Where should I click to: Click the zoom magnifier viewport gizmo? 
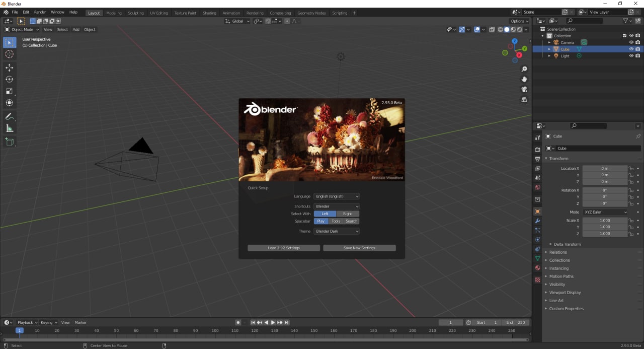[524, 69]
